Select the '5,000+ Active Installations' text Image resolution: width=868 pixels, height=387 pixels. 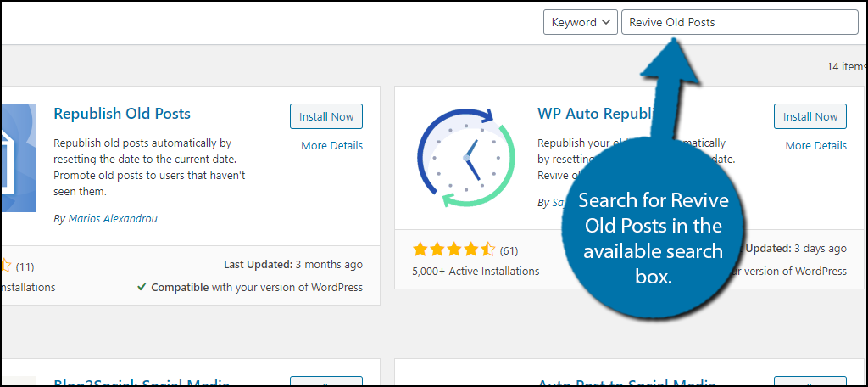[x=476, y=271]
